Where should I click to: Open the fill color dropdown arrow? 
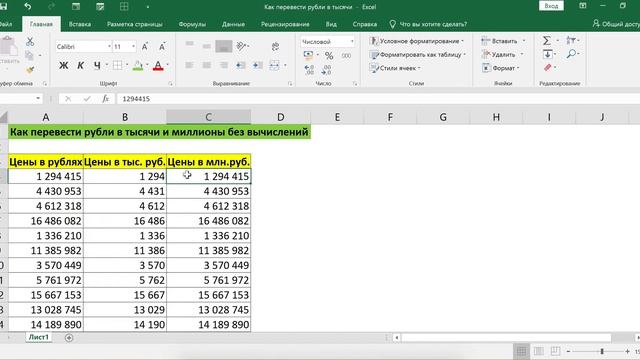click(x=147, y=65)
